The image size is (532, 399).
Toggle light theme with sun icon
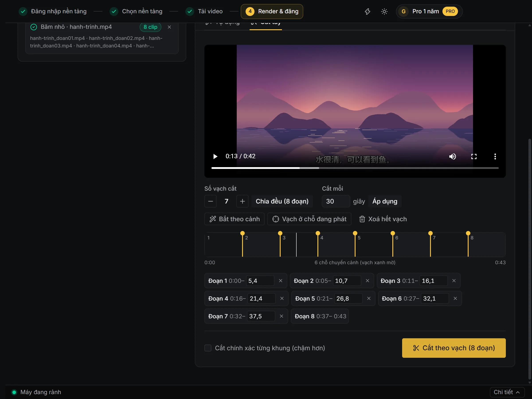384,12
